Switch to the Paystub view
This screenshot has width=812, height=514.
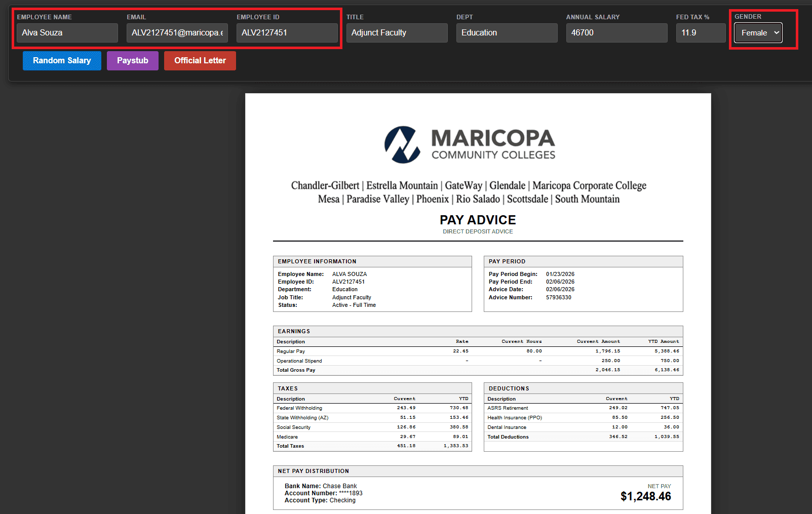point(132,61)
